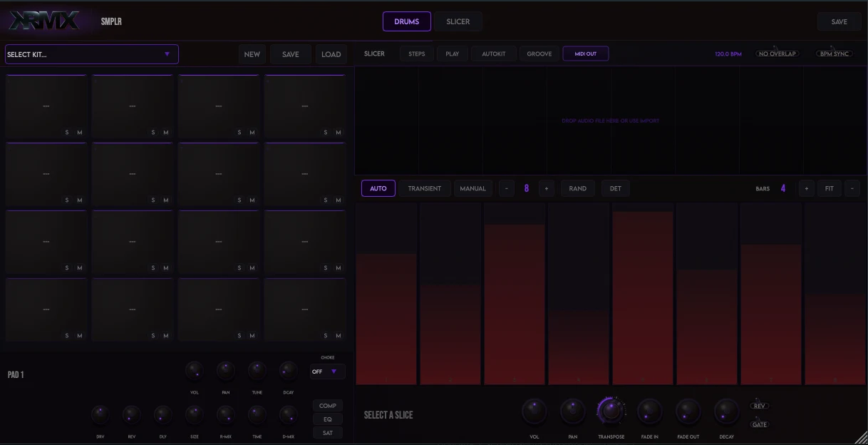Mute pad 1 with its M button
This screenshot has width=868, height=445.
click(79, 132)
